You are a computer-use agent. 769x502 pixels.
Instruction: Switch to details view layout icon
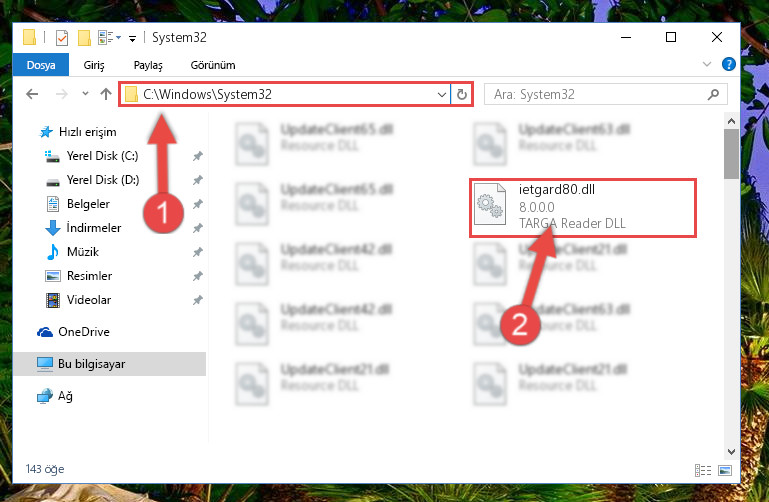pos(702,471)
